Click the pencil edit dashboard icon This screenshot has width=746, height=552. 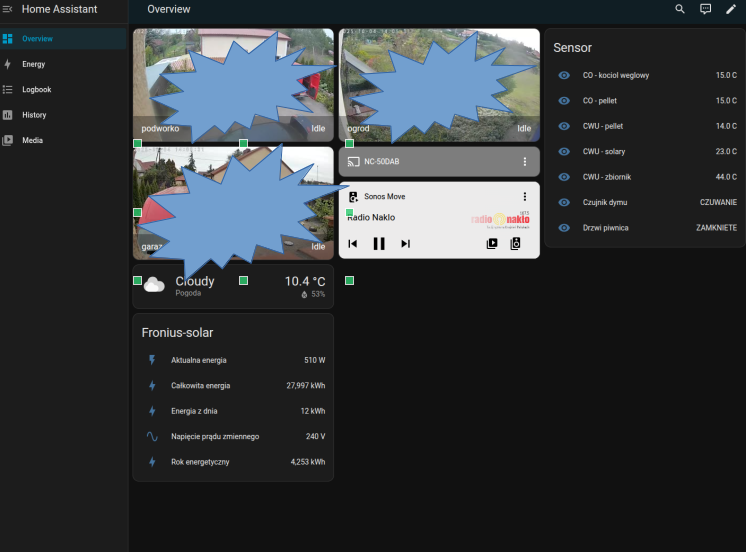click(730, 9)
